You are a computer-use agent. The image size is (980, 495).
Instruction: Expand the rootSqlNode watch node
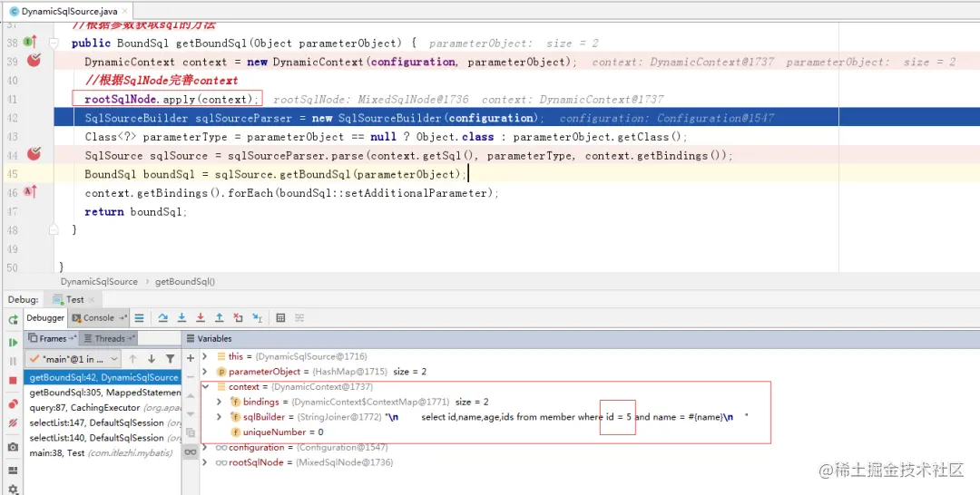coord(204,462)
